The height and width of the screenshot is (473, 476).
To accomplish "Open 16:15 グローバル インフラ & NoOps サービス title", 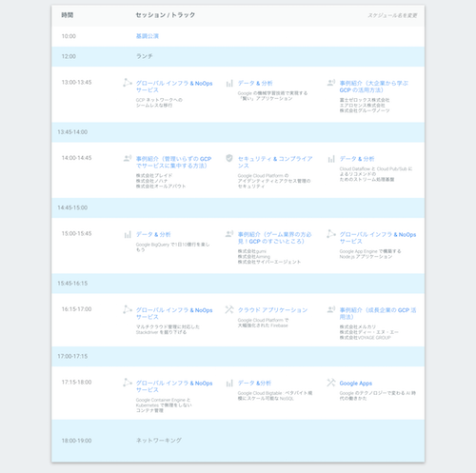I will pyautogui.click(x=174, y=313).
